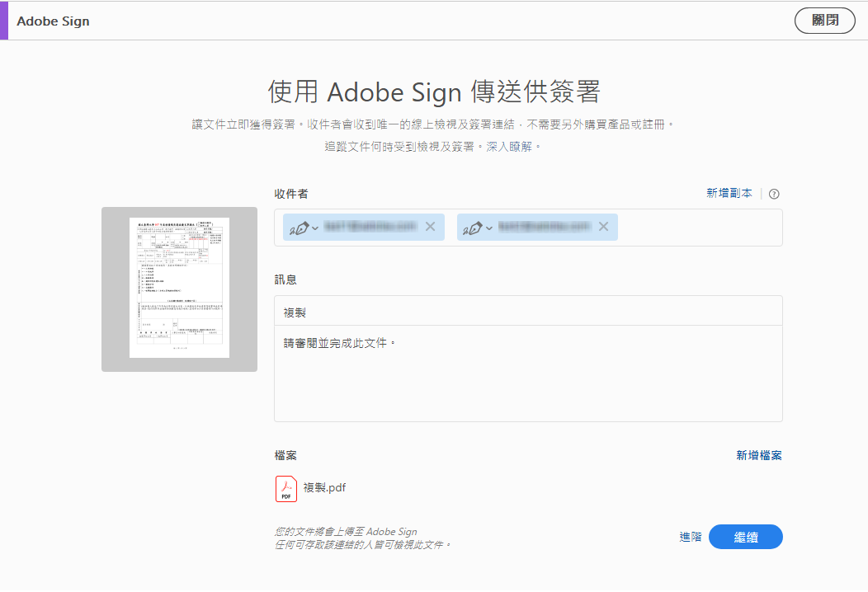Expand role dropdown chevron for second recipient
The width and height of the screenshot is (868, 592).
[x=488, y=228]
